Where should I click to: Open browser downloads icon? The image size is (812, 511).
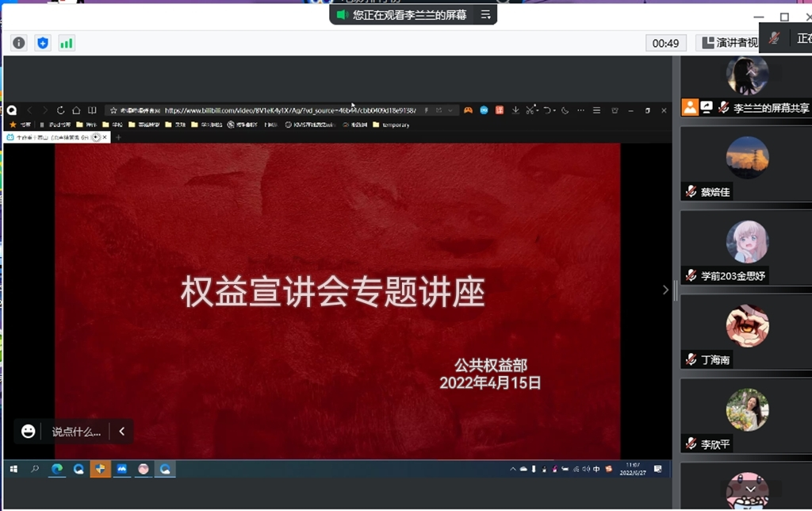coord(515,110)
